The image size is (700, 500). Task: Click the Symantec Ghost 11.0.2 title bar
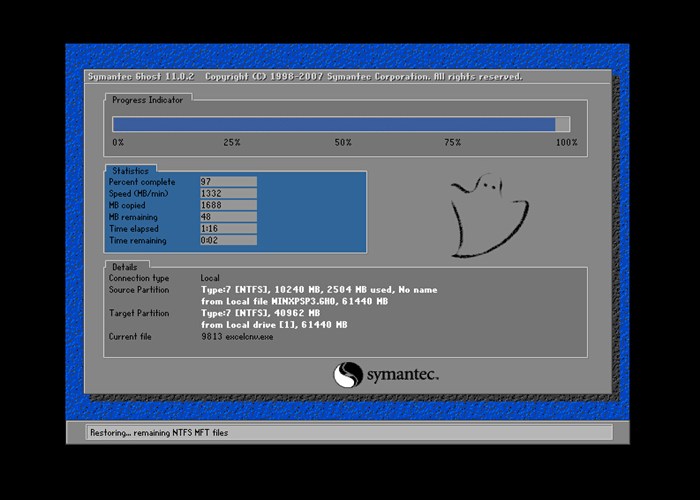pos(305,77)
